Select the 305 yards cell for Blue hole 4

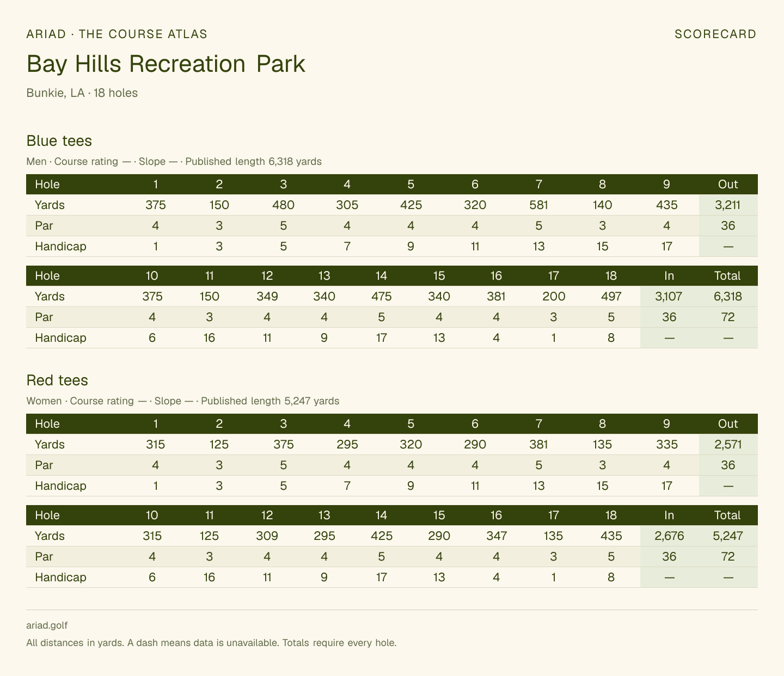coord(347,205)
